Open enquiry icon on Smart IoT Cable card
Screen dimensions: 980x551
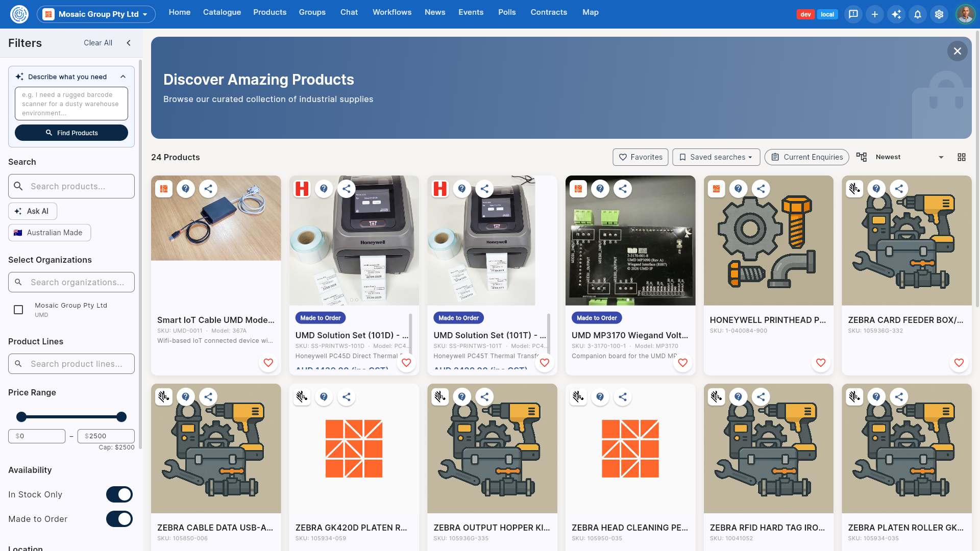(186, 189)
